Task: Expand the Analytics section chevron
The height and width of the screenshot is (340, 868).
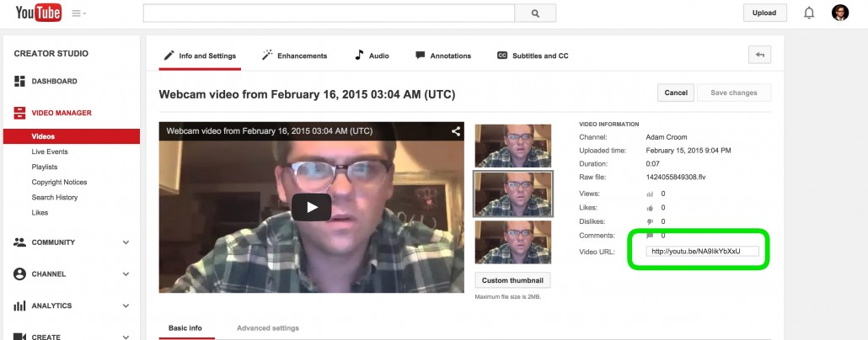Action: 126,305
